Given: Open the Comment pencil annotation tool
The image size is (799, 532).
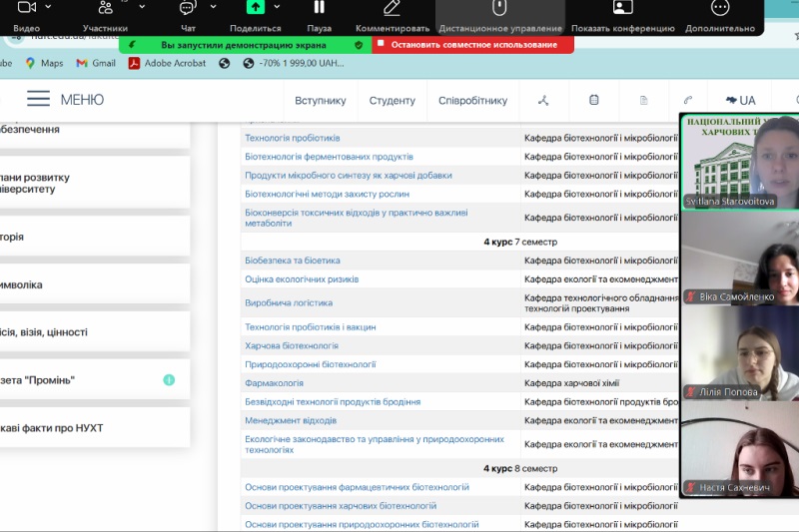Looking at the screenshot, I should pyautogui.click(x=392, y=8).
